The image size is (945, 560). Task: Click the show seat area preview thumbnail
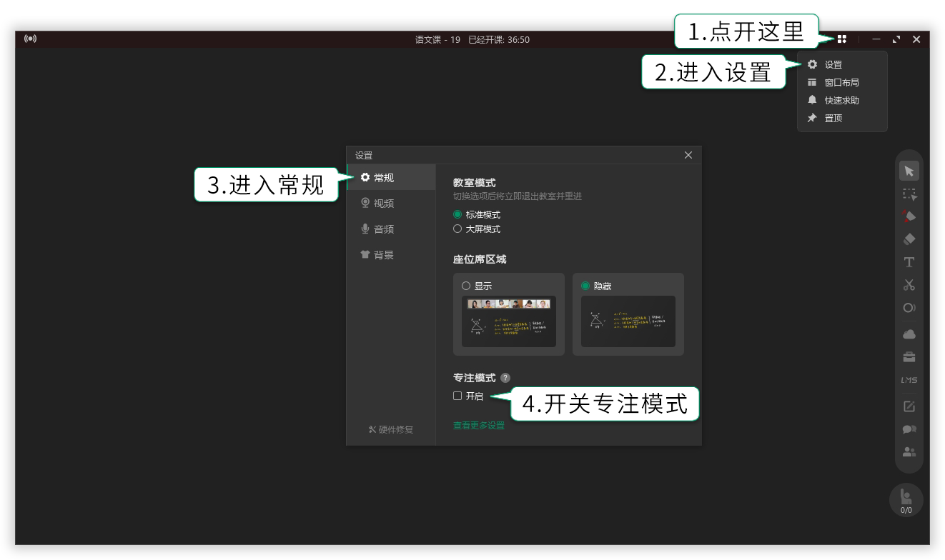point(509,321)
